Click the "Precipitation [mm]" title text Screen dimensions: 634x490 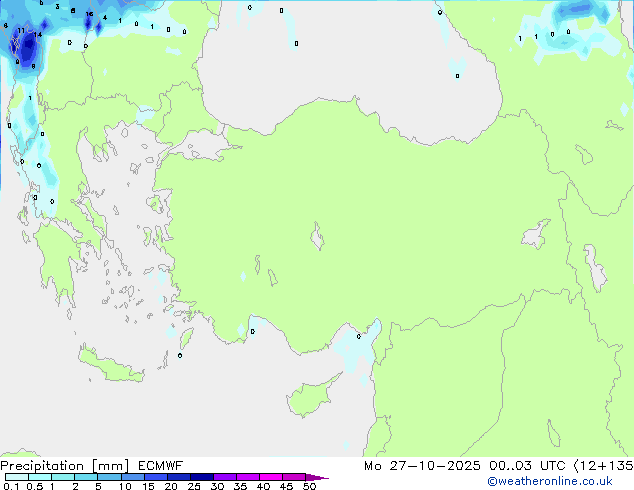[x=65, y=466]
